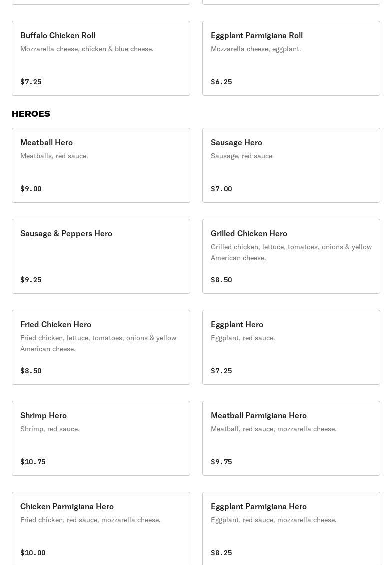Add the Sausage & Peppers Hero
This screenshot has height=565, width=392.
[101, 256]
